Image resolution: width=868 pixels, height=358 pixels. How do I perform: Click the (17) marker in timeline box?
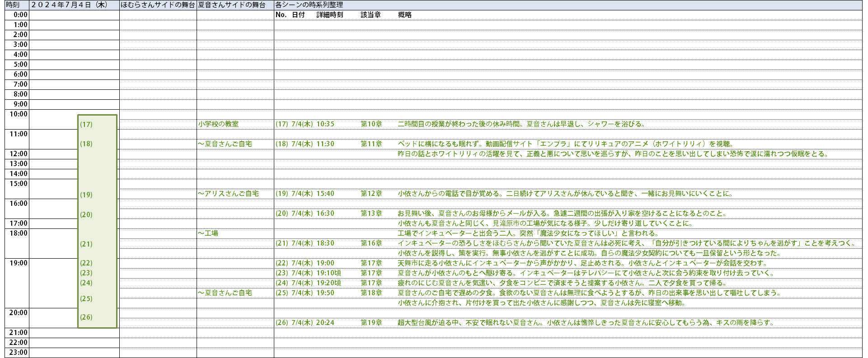click(86, 124)
